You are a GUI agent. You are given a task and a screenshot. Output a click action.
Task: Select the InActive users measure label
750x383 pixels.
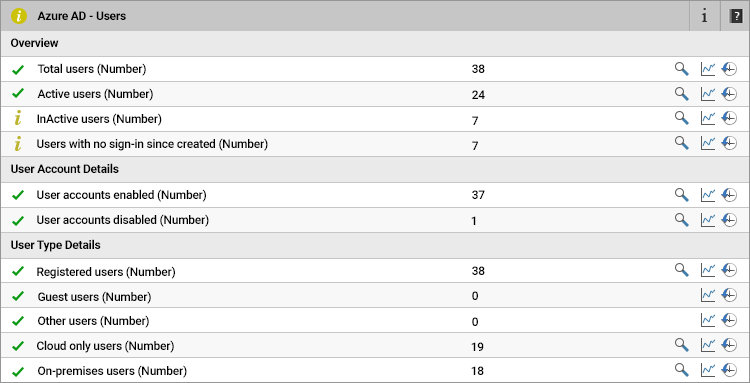[99, 119]
